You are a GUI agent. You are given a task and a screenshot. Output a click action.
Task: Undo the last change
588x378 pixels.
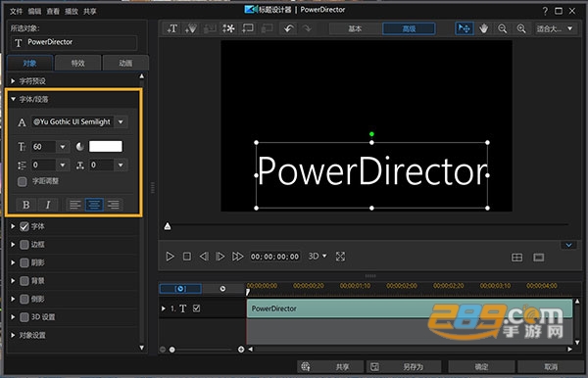[288, 28]
